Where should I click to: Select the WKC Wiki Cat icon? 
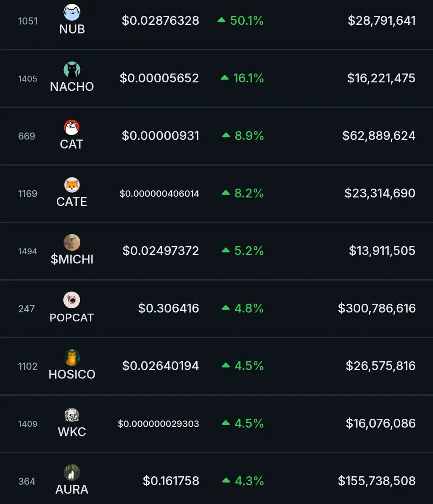tap(72, 415)
